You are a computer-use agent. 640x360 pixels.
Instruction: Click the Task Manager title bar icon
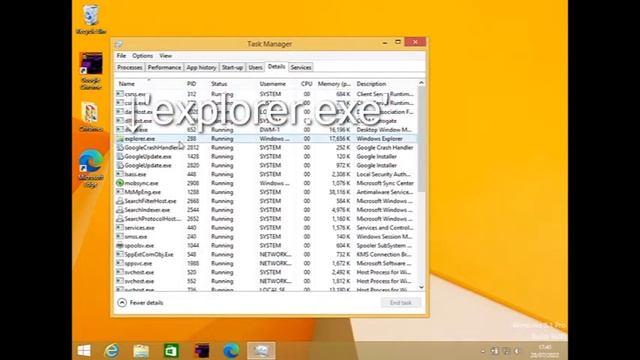(x=119, y=44)
